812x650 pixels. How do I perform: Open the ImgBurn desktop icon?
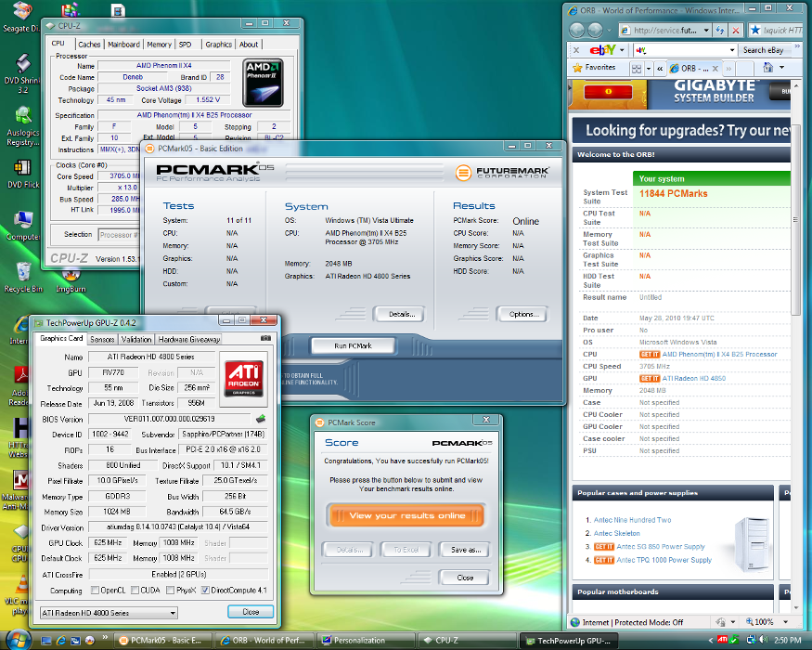[71, 282]
